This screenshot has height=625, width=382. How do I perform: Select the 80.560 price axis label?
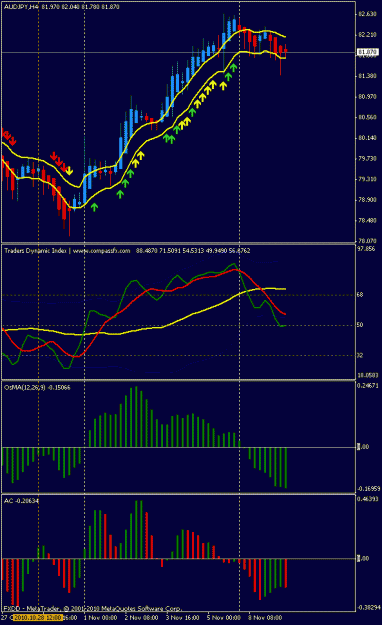tap(367, 117)
